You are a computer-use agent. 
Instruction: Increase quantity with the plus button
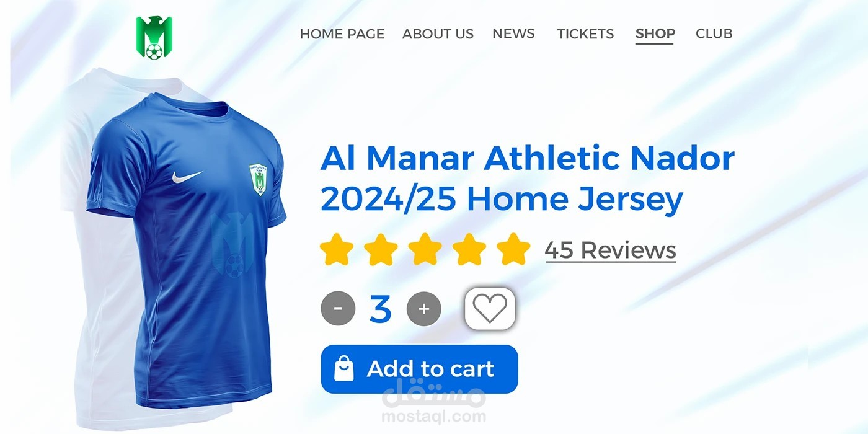point(424,308)
